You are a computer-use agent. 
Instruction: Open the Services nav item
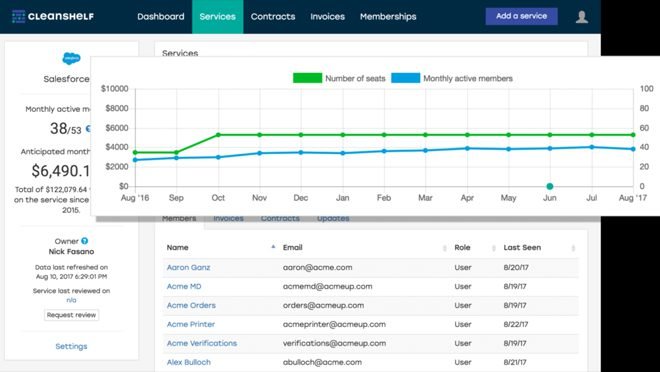pyautogui.click(x=218, y=17)
